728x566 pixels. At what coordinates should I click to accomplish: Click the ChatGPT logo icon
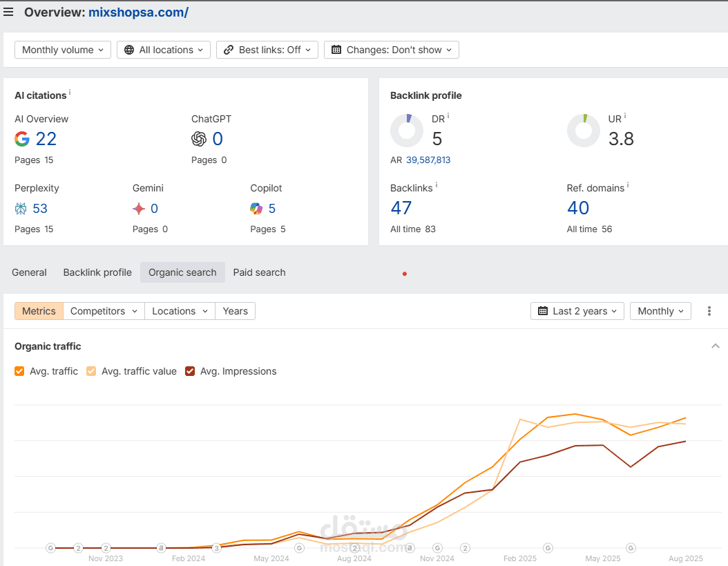coord(199,139)
